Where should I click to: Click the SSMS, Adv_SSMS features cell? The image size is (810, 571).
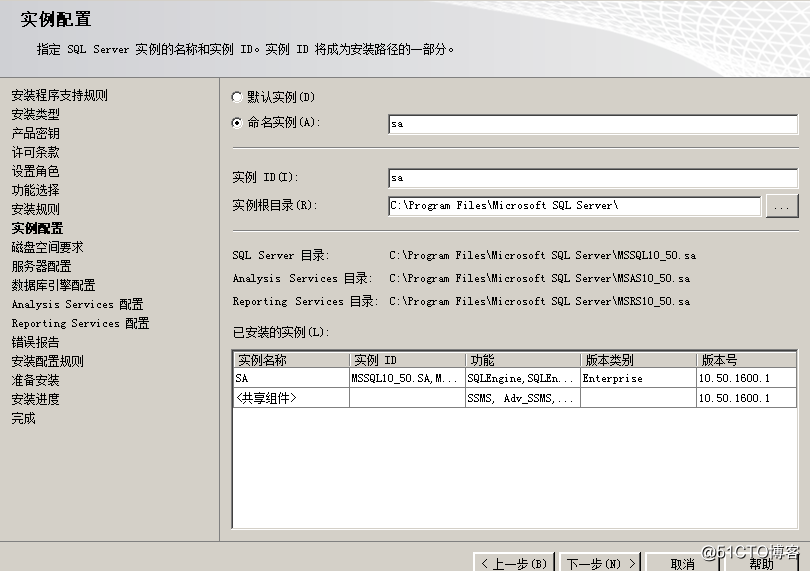pyautogui.click(x=523, y=398)
